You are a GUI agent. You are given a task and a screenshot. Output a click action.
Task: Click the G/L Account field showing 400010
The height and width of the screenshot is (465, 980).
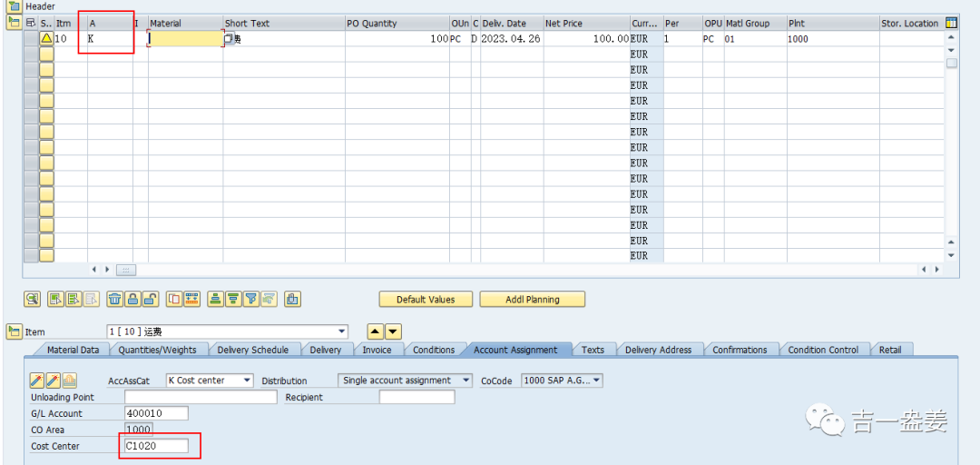tap(156, 413)
